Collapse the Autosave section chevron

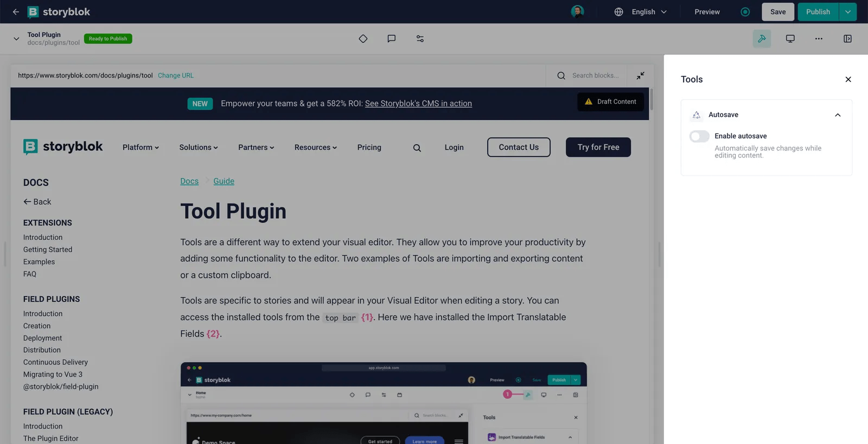click(x=838, y=115)
